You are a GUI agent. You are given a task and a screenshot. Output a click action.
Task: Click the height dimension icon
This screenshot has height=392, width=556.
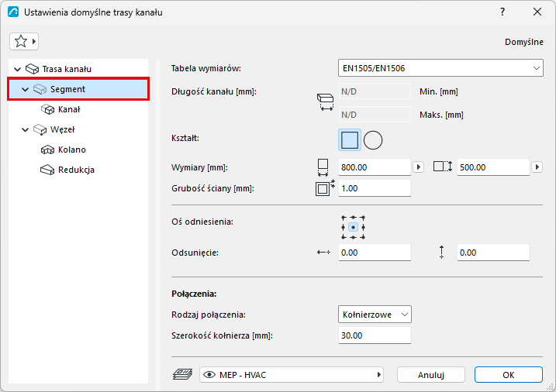[x=443, y=167]
